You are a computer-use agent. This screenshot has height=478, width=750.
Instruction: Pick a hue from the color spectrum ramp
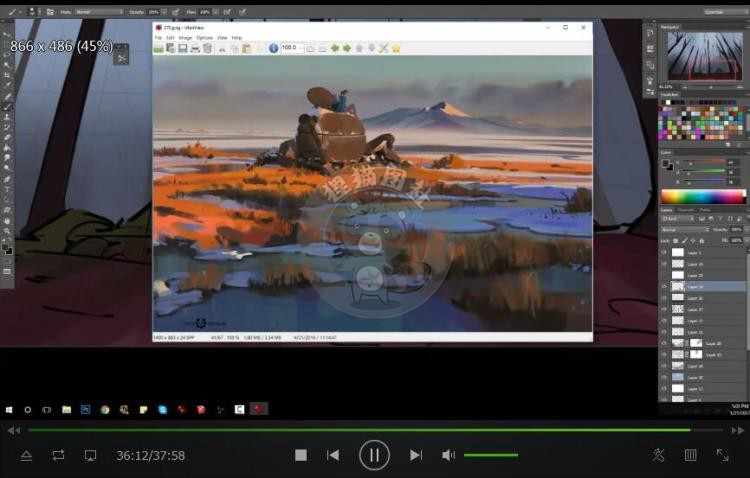703,197
